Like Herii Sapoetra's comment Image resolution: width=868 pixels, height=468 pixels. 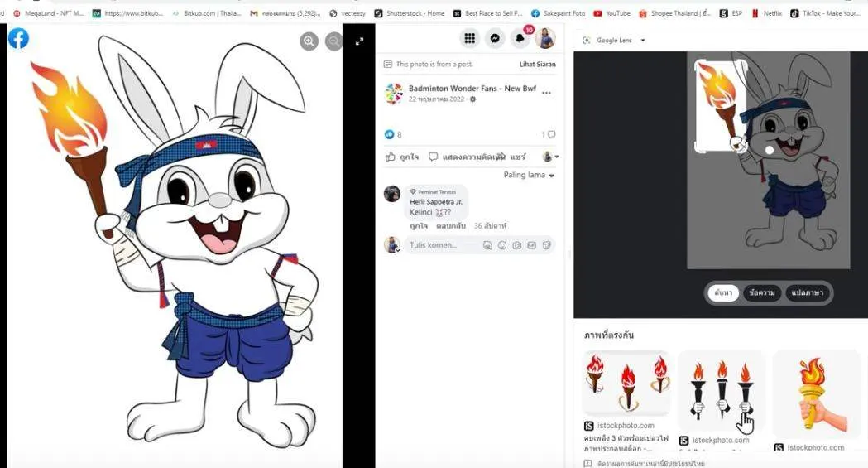click(419, 226)
